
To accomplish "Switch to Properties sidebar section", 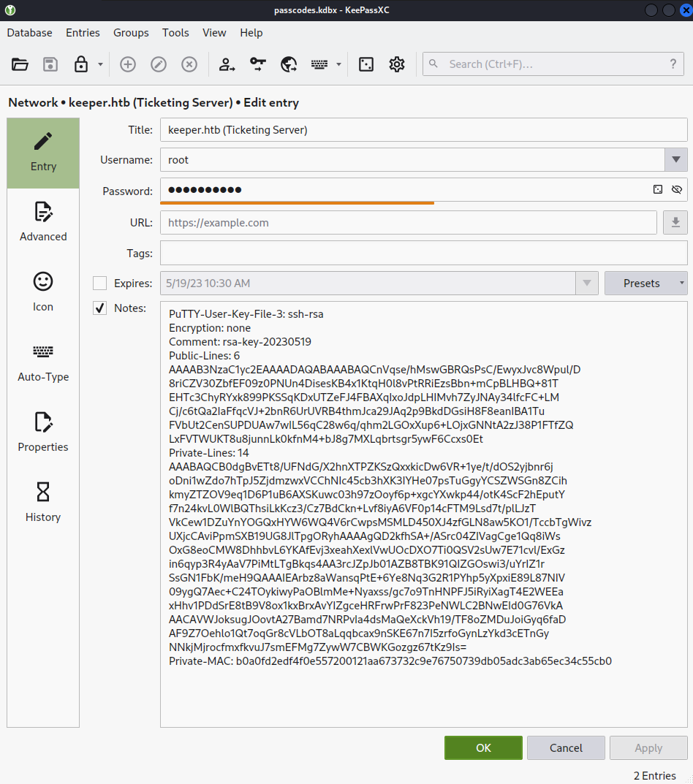I will click(x=43, y=433).
